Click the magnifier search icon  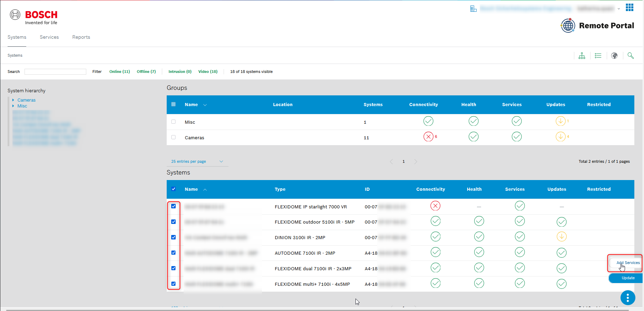(631, 56)
